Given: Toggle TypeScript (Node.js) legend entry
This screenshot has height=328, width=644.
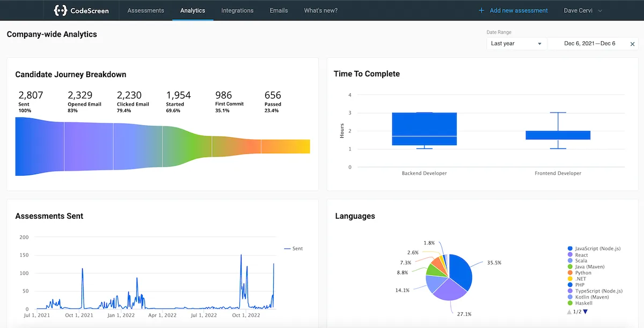Looking at the screenshot, I should (x=595, y=291).
